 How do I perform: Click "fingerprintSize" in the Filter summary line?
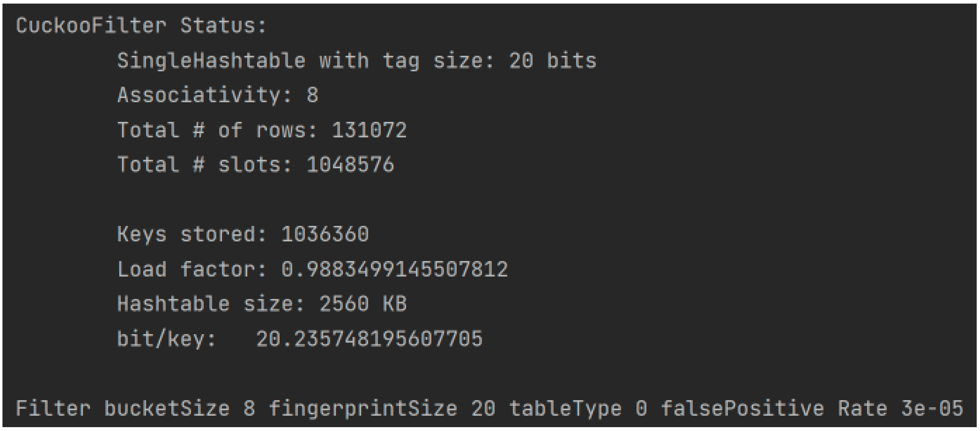(363, 408)
